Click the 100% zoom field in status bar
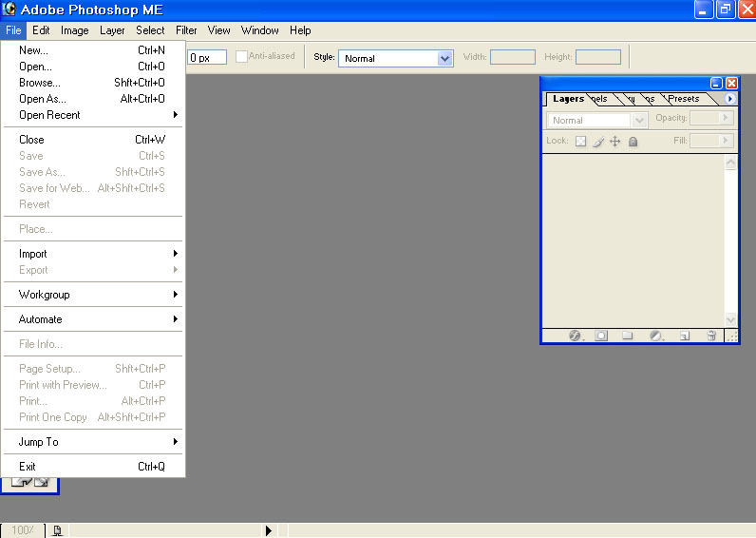The image size is (756, 538). click(x=23, y=530)
